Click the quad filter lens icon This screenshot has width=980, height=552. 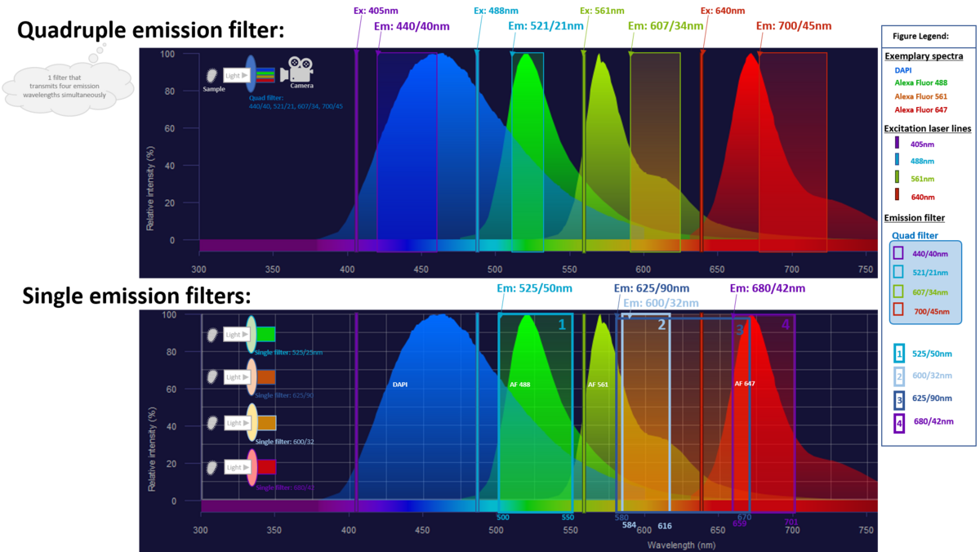point(252,75)
